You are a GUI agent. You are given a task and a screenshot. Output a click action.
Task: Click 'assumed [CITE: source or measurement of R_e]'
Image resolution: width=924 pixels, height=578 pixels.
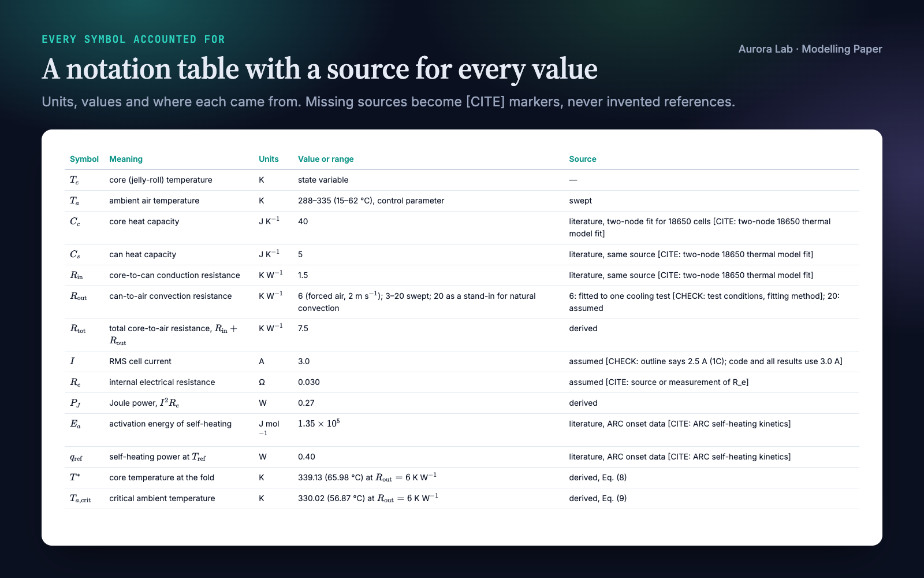[x=659, y=382]
